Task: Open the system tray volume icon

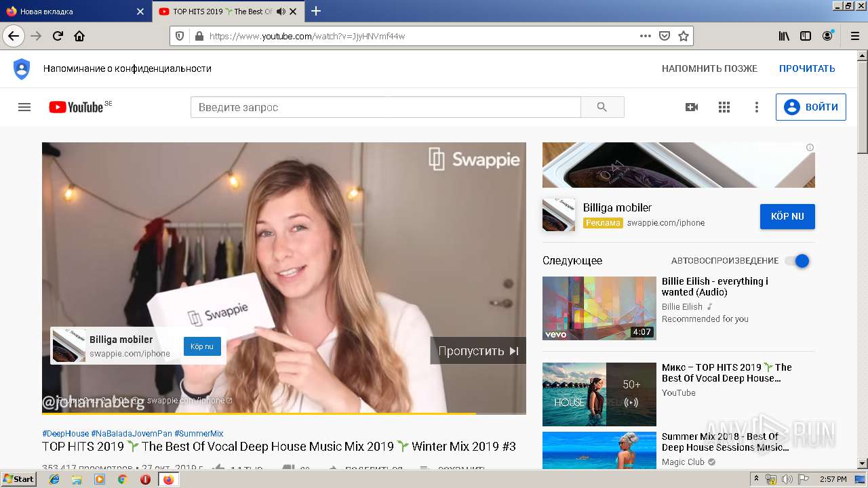Action: 787,479
